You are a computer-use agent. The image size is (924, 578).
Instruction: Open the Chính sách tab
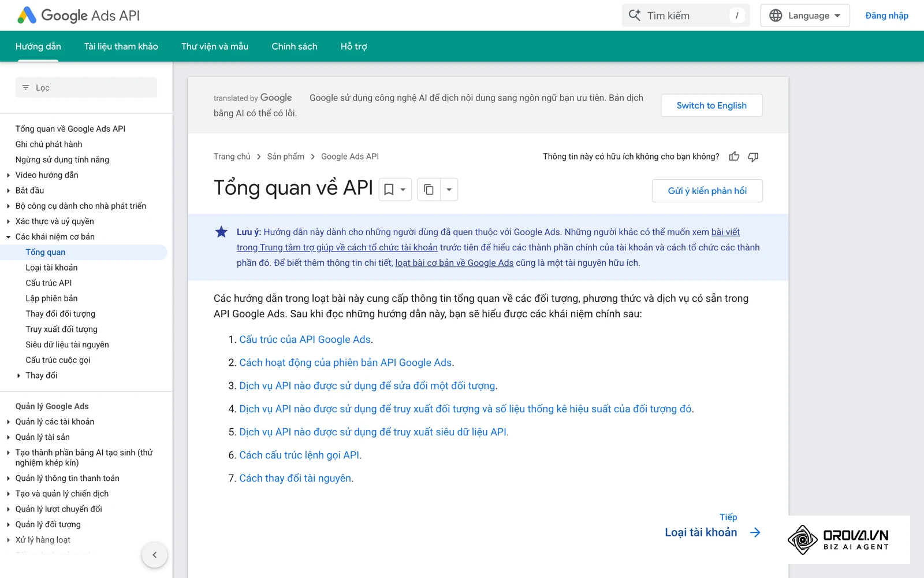295,46
